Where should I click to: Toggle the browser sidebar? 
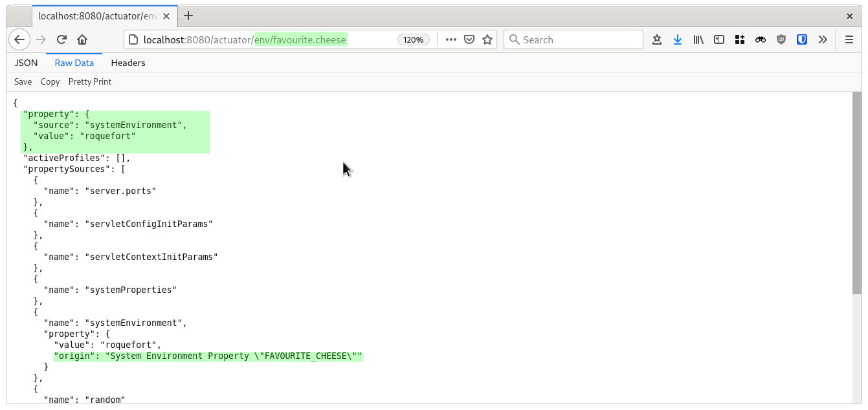[718, 39]
